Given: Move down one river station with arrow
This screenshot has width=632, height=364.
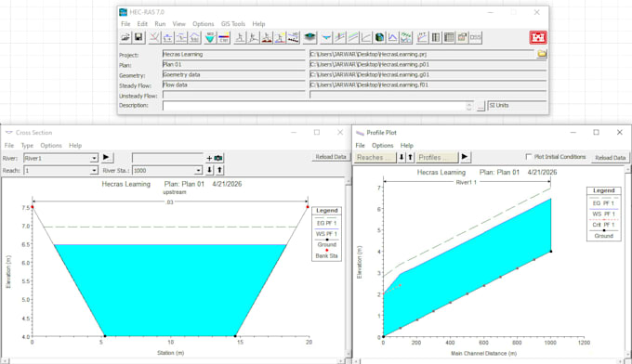Looking at the screenshot, I should (210, 170).
